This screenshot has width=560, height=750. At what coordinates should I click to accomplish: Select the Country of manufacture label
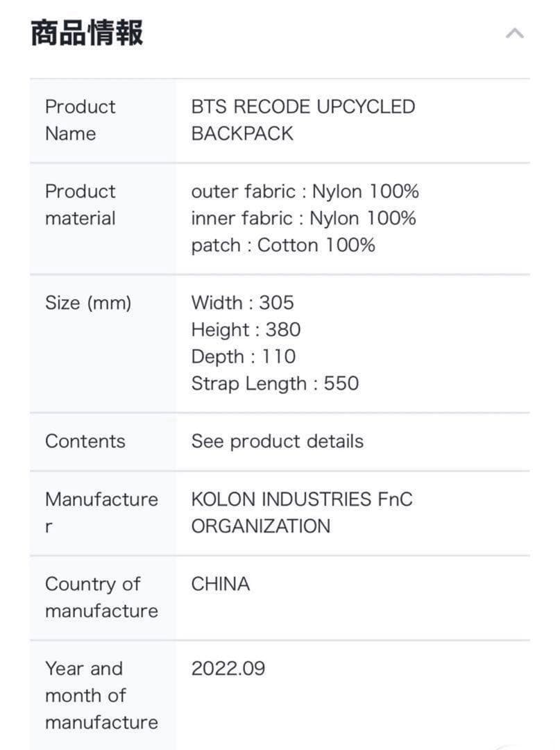[x=101, y=597]
